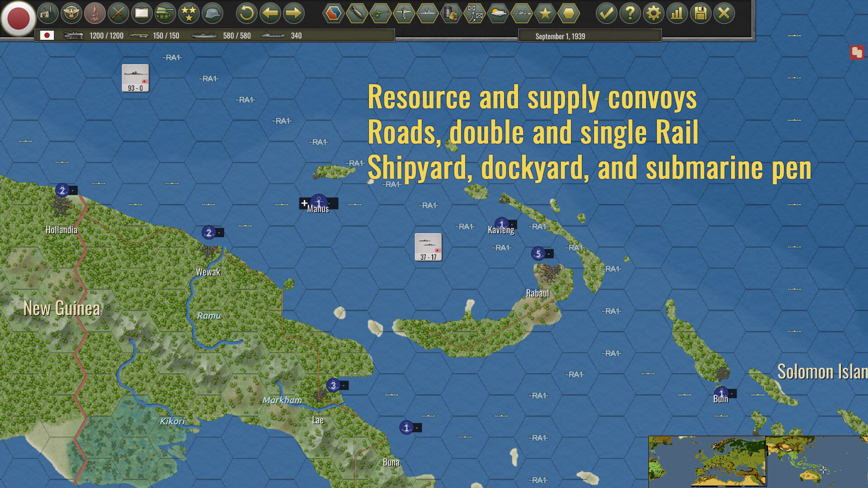
Task: Save the current game
Action: tap(701, 13)
